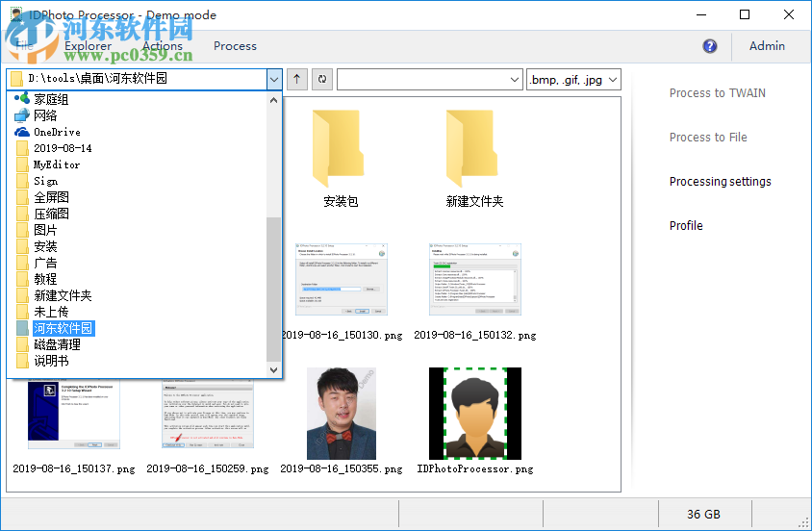The image size is (812, 531).
Task: Click Process to TWAIN
Action: 717,93
